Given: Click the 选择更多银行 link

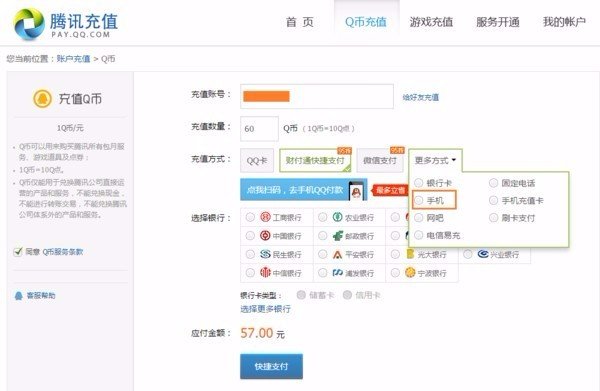Looking at the screenshot, I should (265, 309).
